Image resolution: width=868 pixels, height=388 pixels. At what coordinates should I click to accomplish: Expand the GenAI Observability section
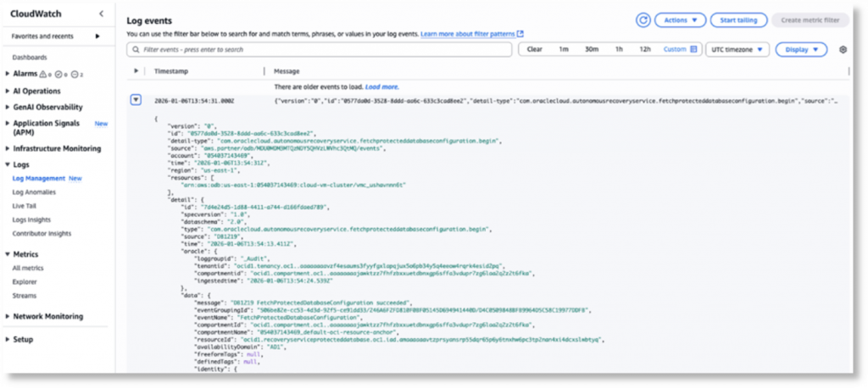click(x=7, y=108)
